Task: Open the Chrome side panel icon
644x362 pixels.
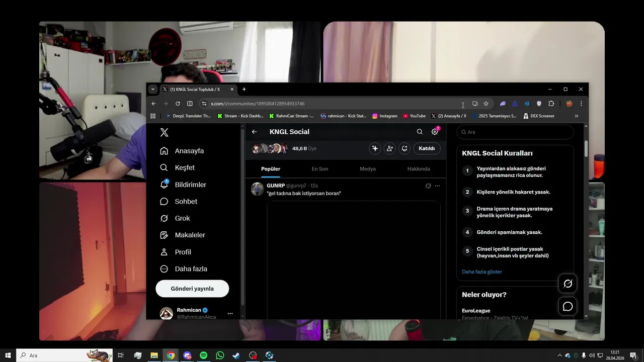Action: (x=190, y=104)
